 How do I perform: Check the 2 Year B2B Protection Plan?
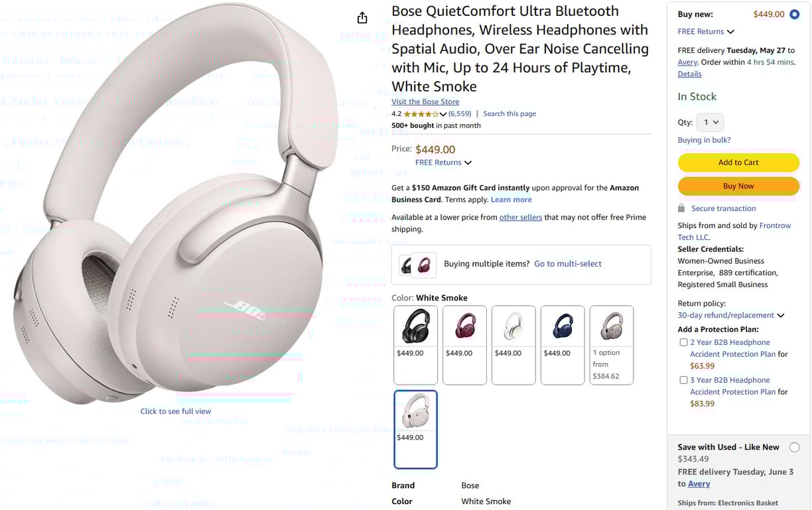pos(683,342)
